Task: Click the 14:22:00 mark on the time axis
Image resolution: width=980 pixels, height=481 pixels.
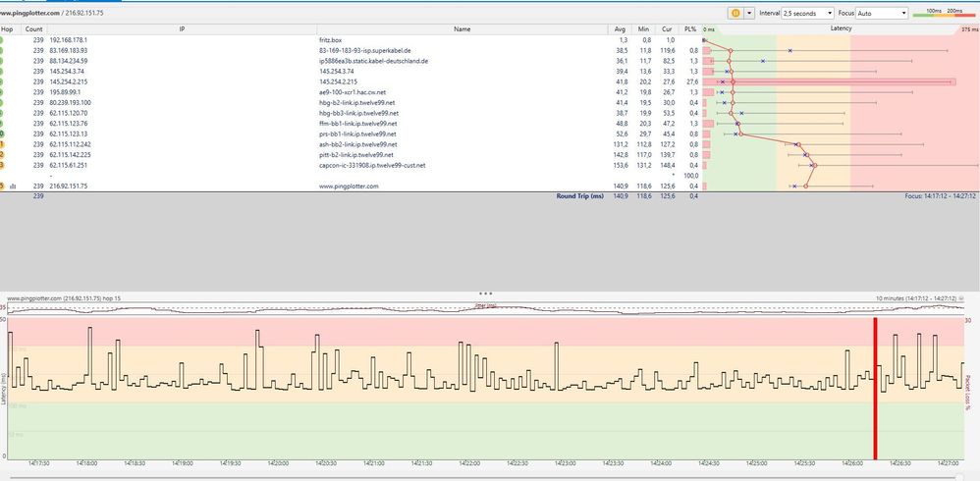Action: (x=469, y=463)
